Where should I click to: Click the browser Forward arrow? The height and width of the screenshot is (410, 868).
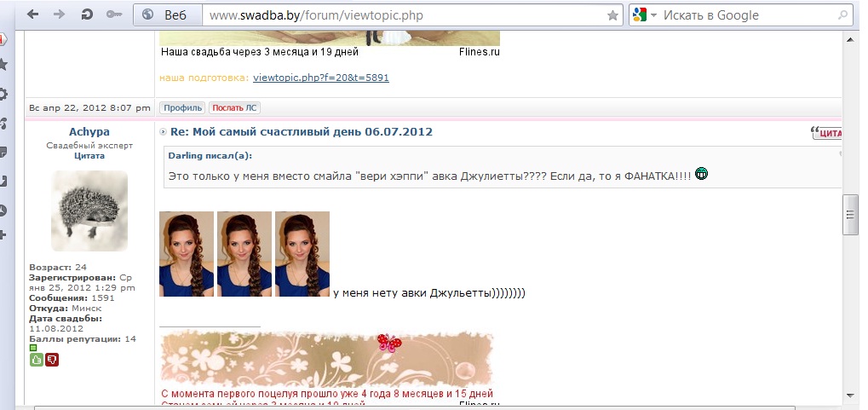pos(59,14)
